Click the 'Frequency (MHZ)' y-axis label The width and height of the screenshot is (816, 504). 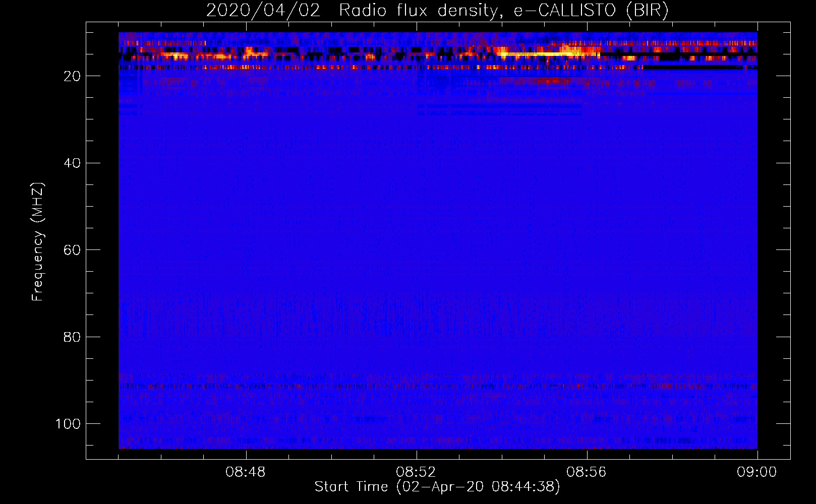coord(38,242)
